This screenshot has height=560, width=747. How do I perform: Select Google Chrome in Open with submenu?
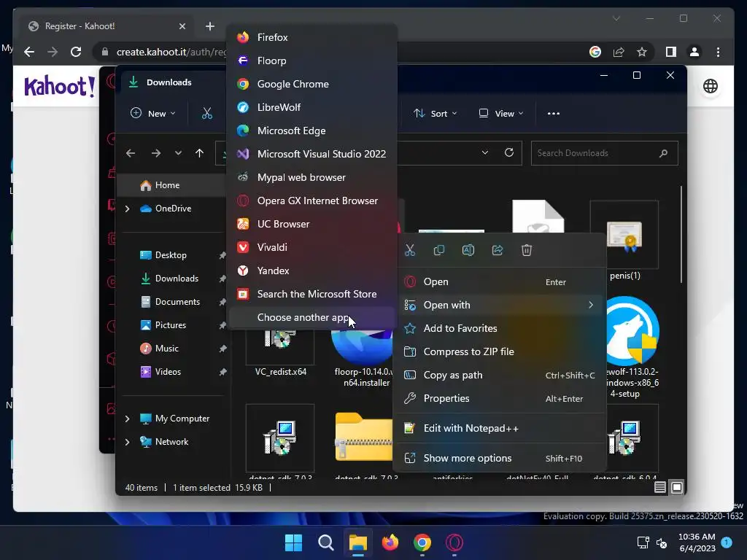pos(312,84)
